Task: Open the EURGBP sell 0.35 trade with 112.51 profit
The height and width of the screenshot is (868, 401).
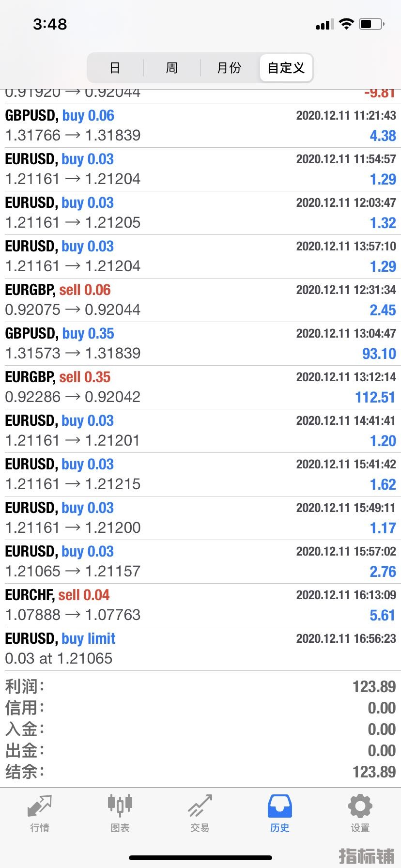Action: coord(200,387)
